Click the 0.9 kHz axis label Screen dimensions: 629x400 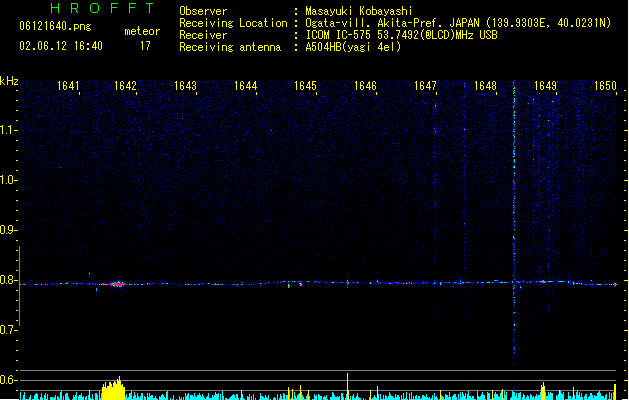click(7, 230)
